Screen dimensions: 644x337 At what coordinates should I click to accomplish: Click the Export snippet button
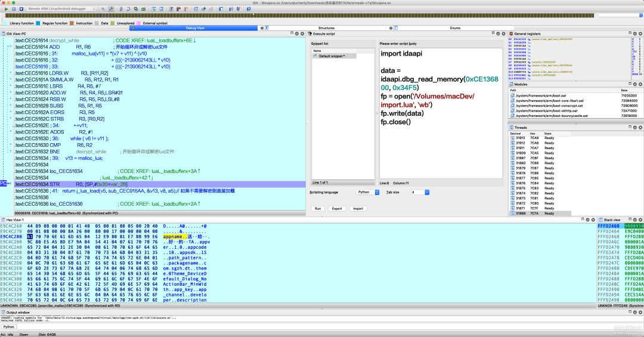337,208
